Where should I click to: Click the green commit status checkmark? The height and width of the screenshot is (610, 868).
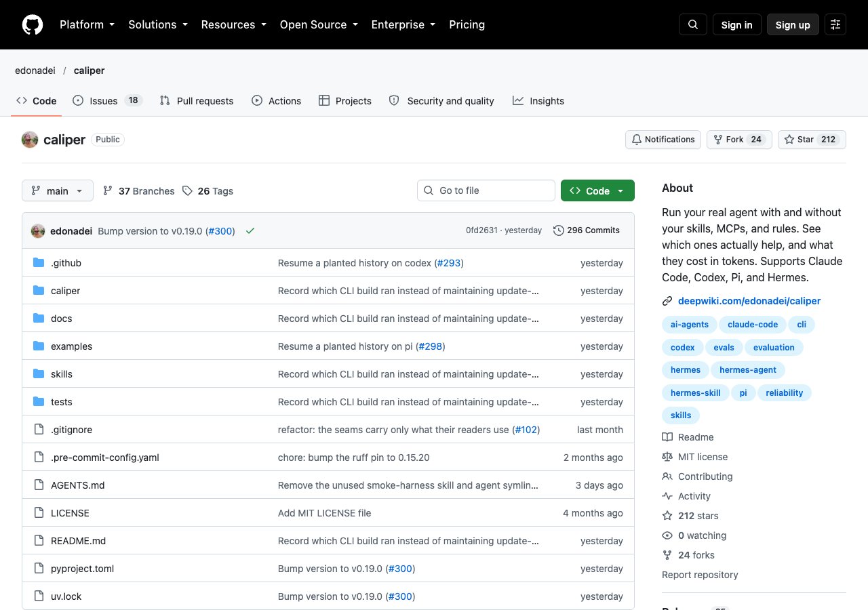(250, 230)
